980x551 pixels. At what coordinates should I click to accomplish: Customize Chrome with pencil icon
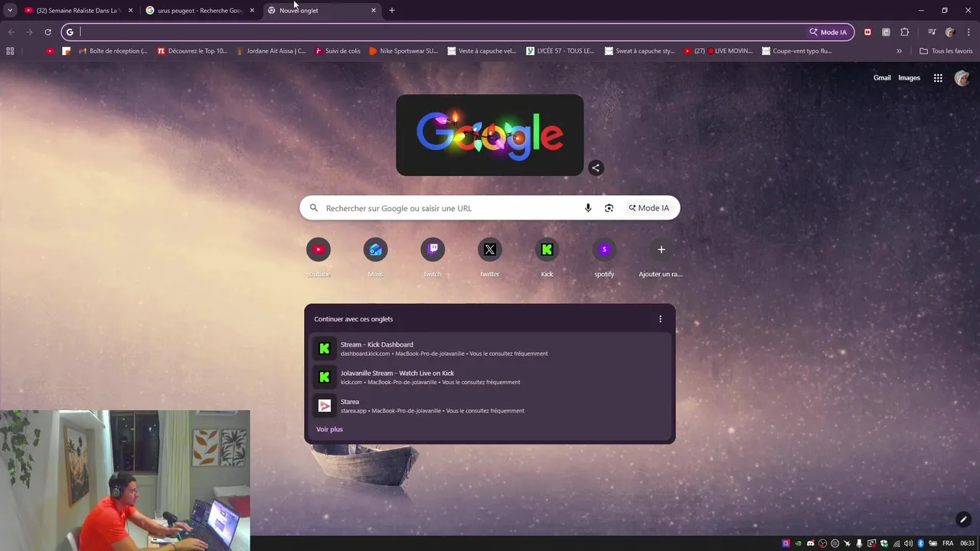pyautogui.click(x=963, y=520)
